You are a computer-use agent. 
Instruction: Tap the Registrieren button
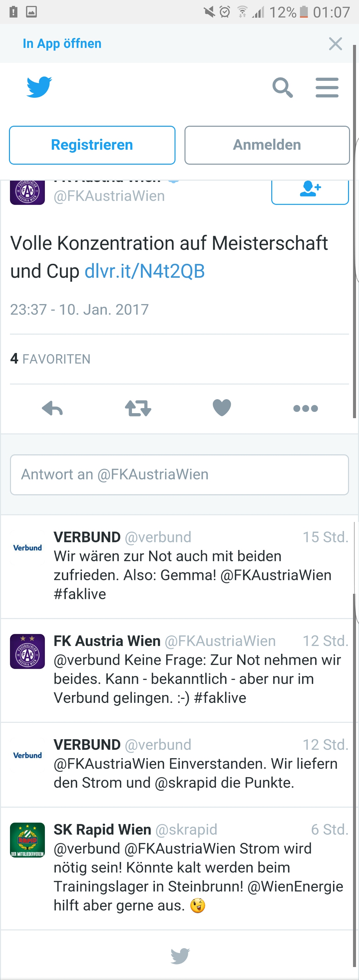tap(92, 145)
